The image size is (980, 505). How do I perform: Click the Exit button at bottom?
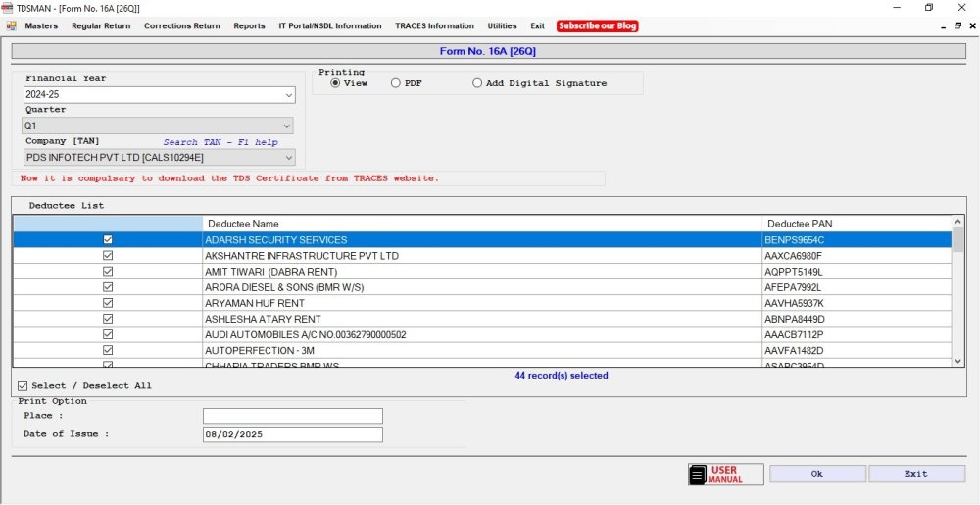tap(916, 474)
